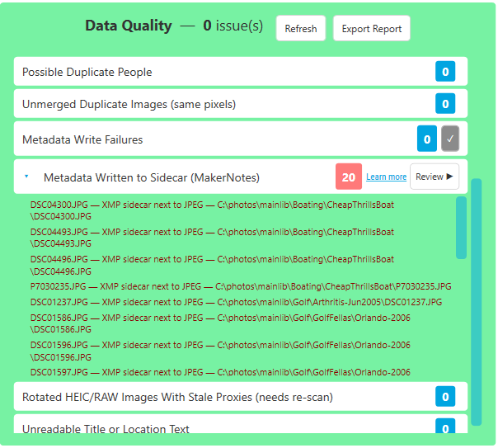Select the DSC04493.JPG sidecar entry
This screenshot has height=448, width=498.
pyautogui.click(x=212, y=238)
